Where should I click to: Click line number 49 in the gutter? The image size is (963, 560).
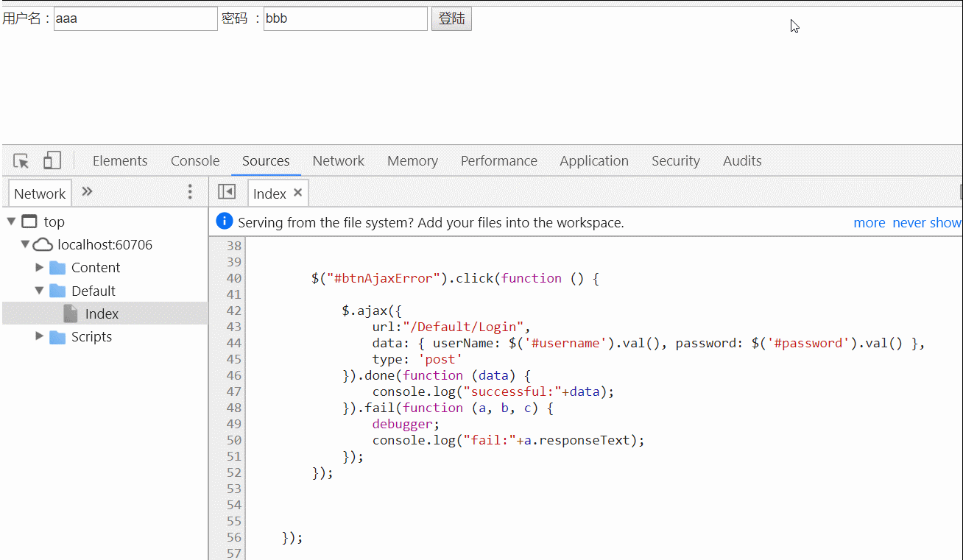234,424
